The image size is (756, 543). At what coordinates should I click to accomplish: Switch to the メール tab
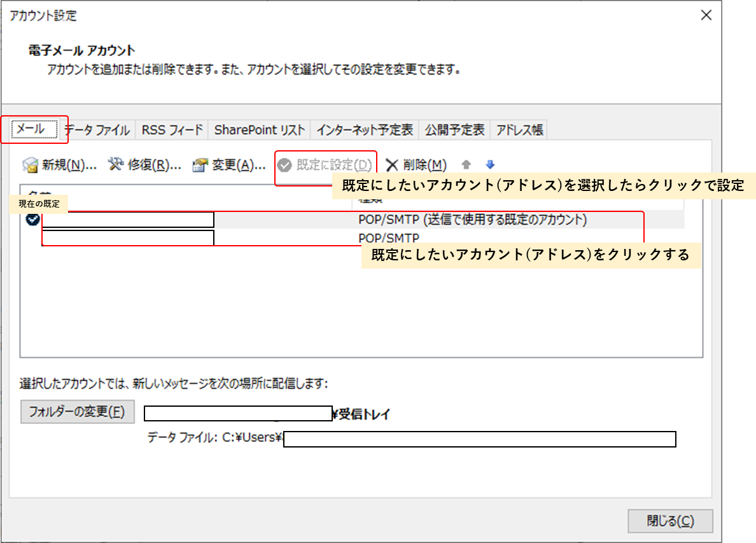31,129
